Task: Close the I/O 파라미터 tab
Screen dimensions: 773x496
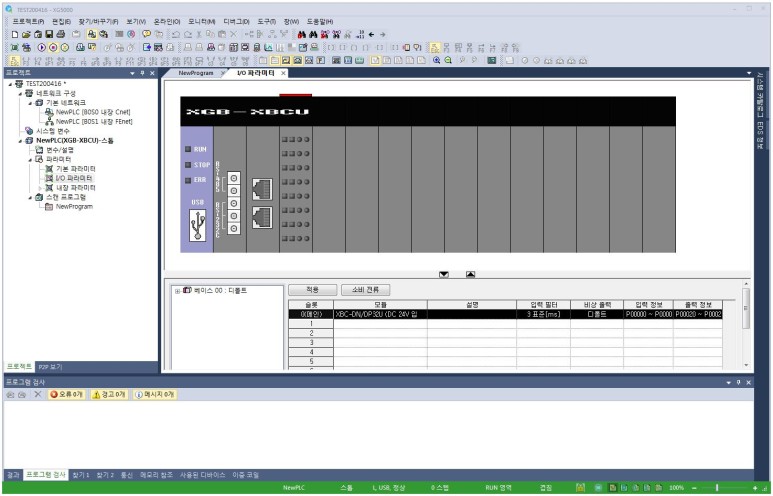Action: pos(283,73)
